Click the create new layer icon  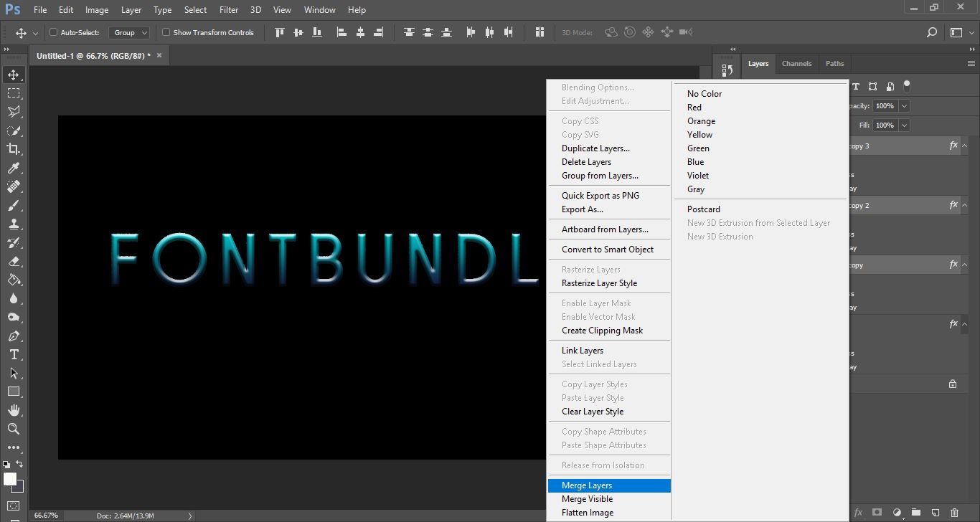click(x=935, y=513)
